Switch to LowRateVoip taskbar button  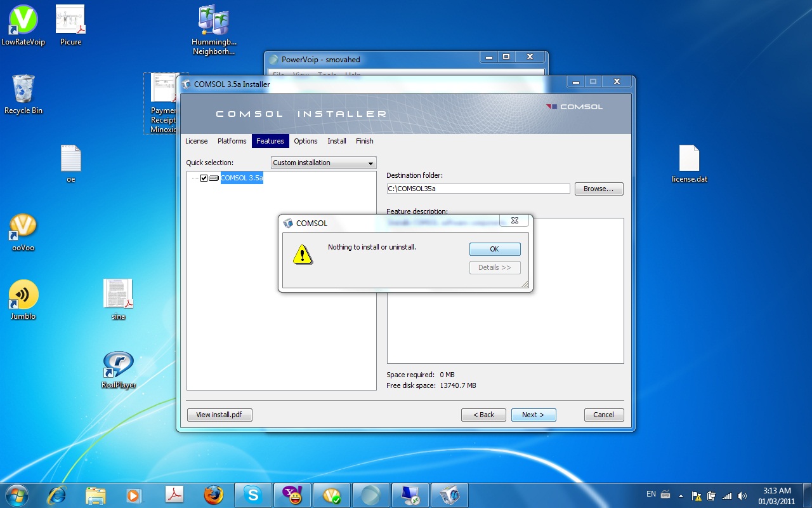(x=332, y=495)
